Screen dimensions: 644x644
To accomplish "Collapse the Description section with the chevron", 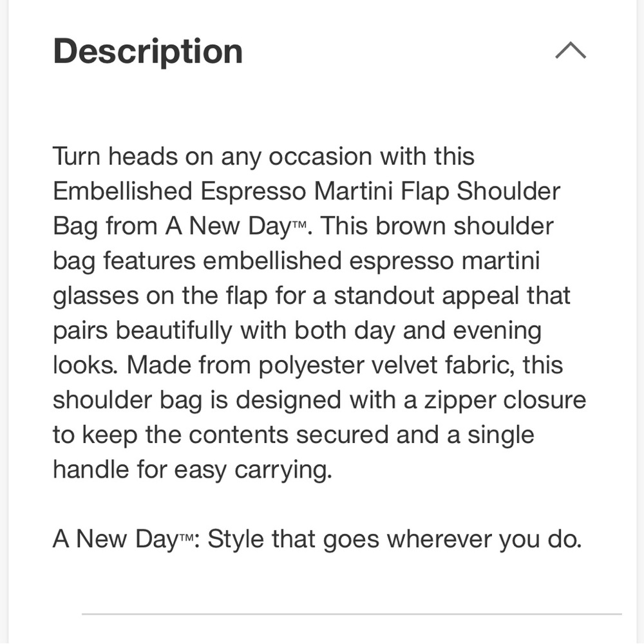I will point(570,51).
